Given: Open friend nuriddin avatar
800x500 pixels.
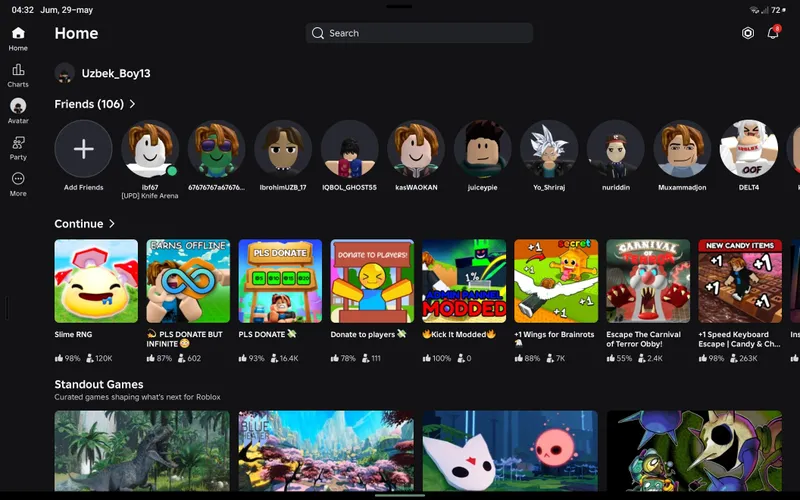Looking at the screenshot, I should (616, 148).
